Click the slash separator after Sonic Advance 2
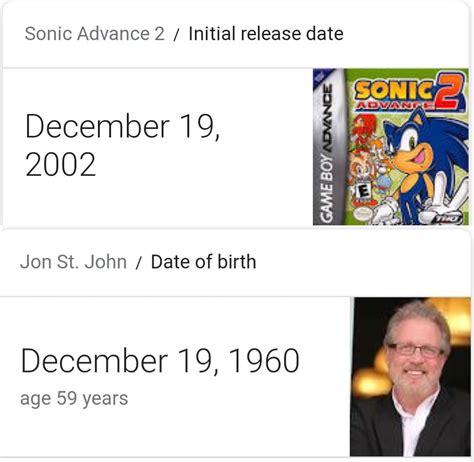The width and height of the screenshot is (474, 462). click(177, 35)
